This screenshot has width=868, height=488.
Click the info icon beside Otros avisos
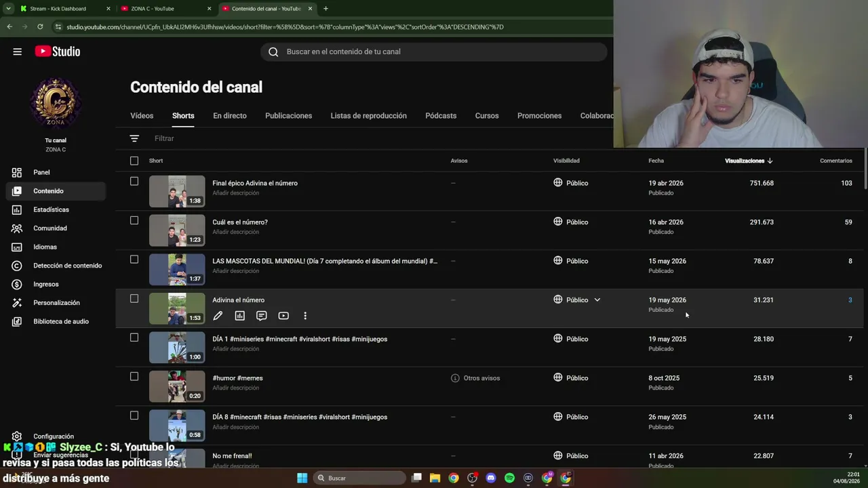pos(455,378)
